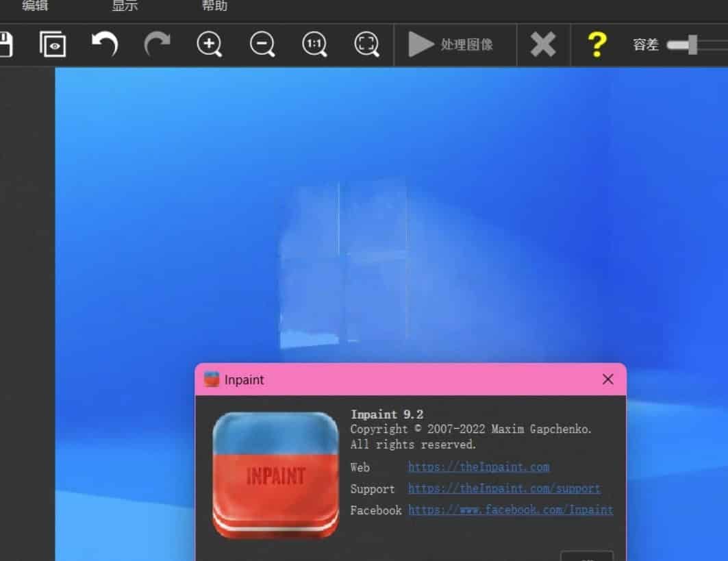Click the Copyright 2007-2022 Maxim Gapchenko text

(x=470, y=429)
